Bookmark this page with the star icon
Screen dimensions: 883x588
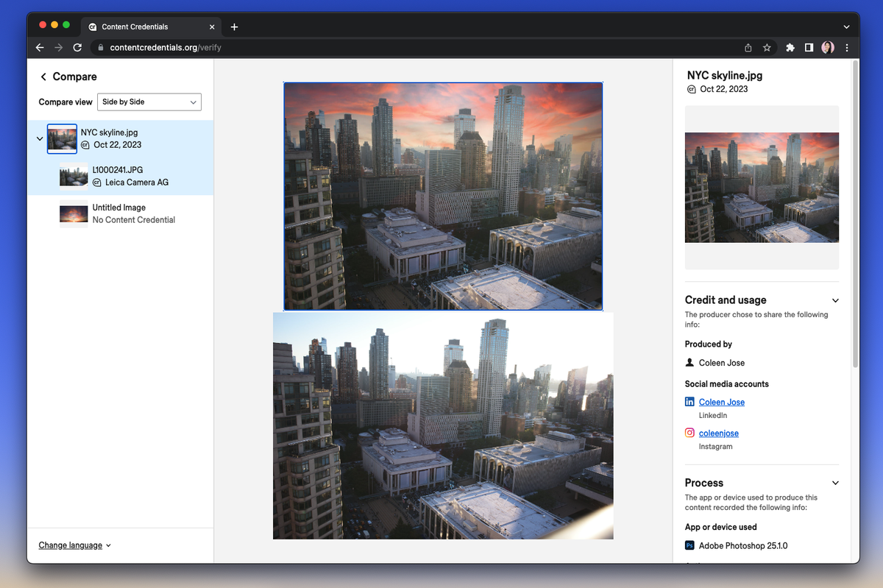pos(767,48)
